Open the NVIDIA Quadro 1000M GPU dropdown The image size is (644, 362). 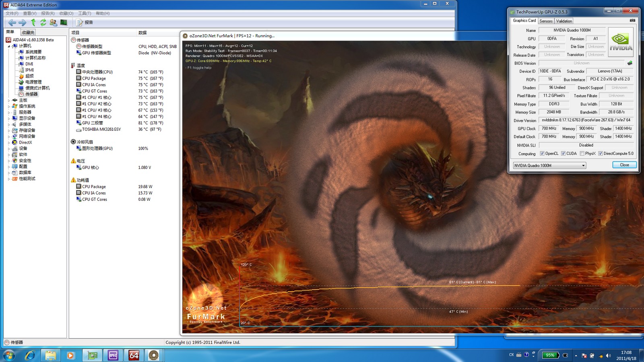coord(549,165)
